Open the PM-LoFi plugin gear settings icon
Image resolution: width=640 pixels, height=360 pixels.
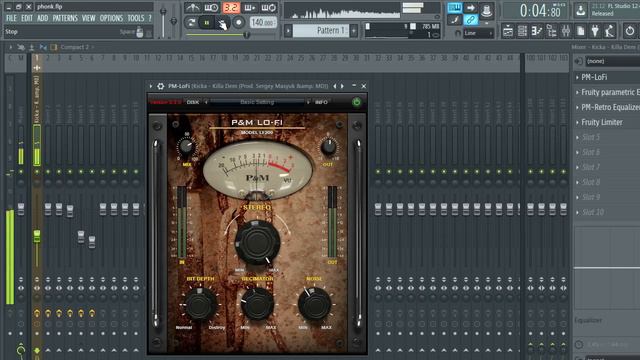point(161,86)
